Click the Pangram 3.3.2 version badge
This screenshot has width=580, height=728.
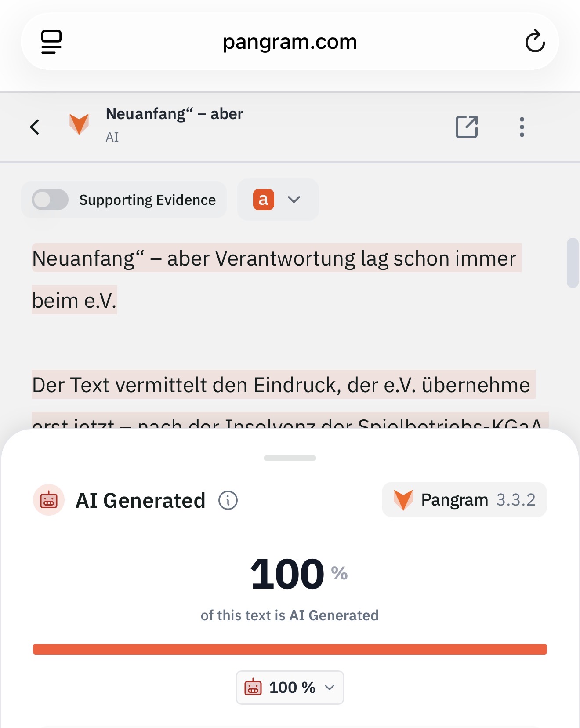(x=464, y=500)
